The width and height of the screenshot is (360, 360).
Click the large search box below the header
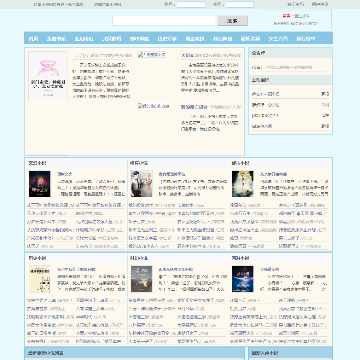[x=165, y=21]
